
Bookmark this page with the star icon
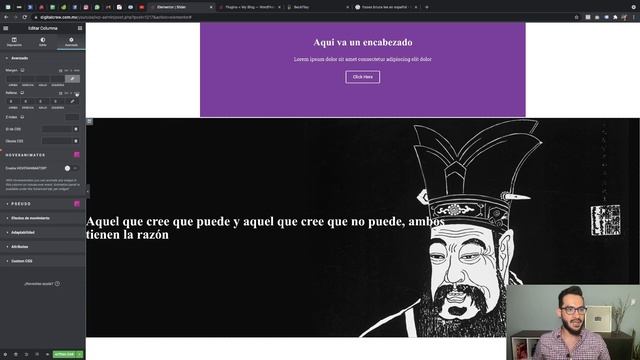pyautogui.click(x=576, y=17)
